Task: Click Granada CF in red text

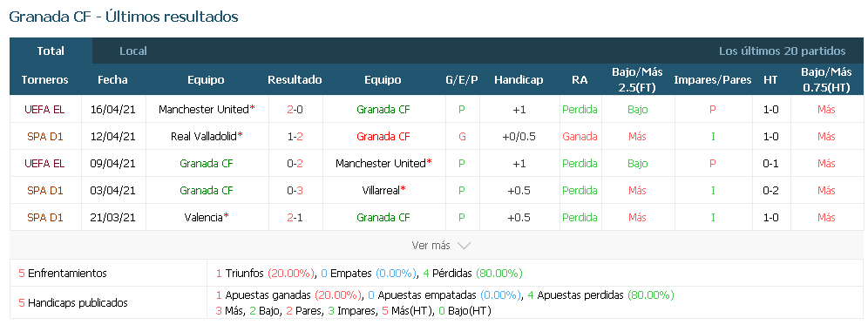Action: click(x=383, y=136)
